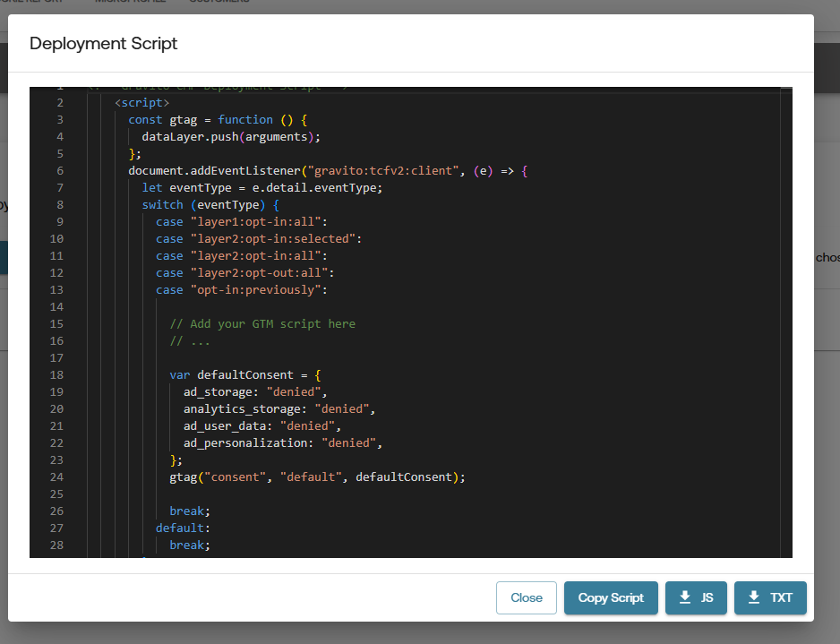Click the ad_storage: "denied" line
The width and height of the screenshot is (840, 644).
pyautogui.click(x=255, y=392)
